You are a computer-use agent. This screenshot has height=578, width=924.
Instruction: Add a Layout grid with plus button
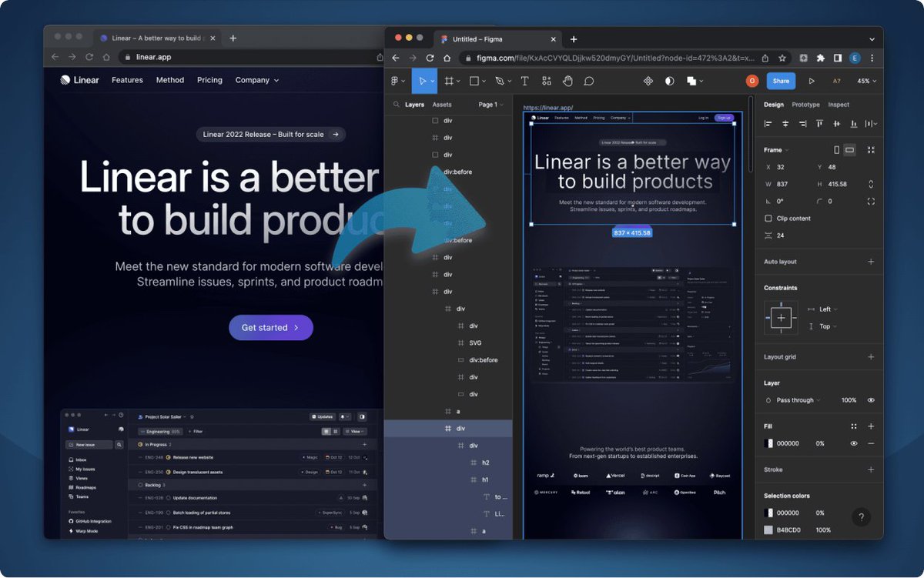point(871,357)
